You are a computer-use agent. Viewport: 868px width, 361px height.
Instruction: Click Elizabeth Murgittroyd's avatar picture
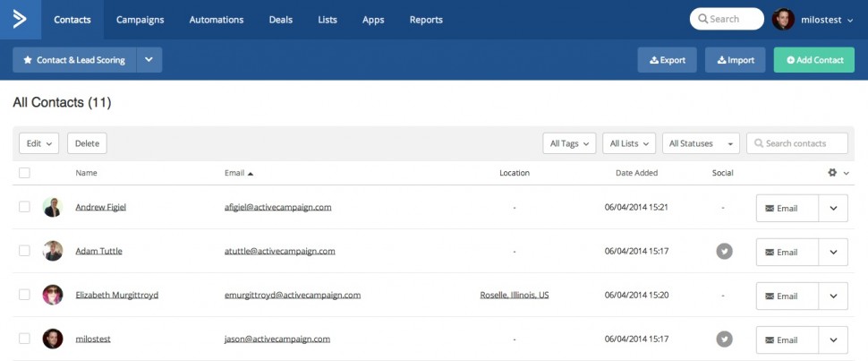point(53,295)
